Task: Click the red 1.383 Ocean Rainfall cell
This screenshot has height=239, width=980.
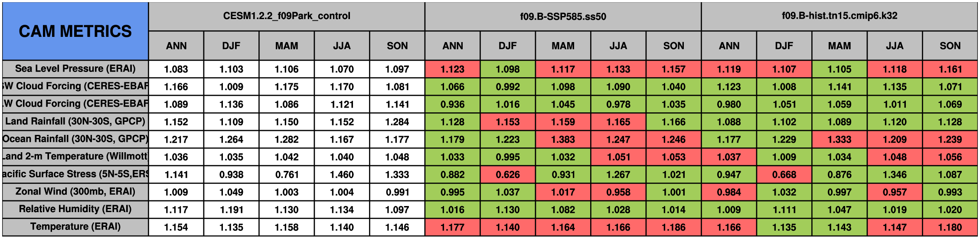Action: 563,139
